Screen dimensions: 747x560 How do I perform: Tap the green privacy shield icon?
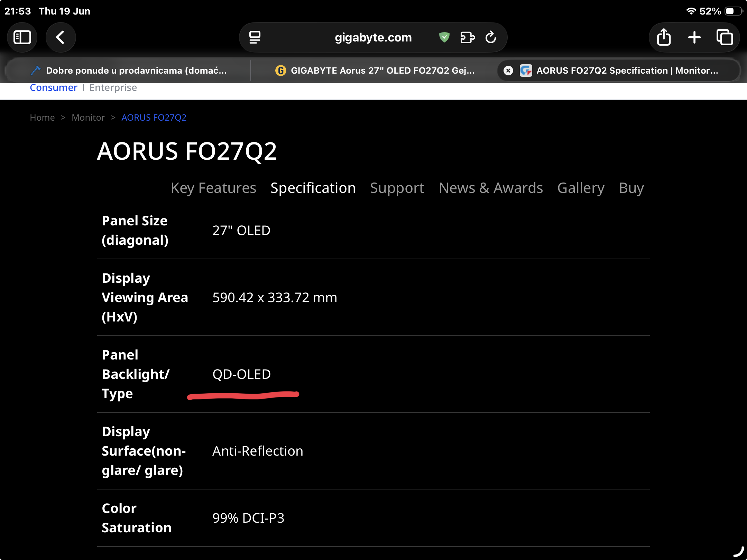click(x=444, y=37)
